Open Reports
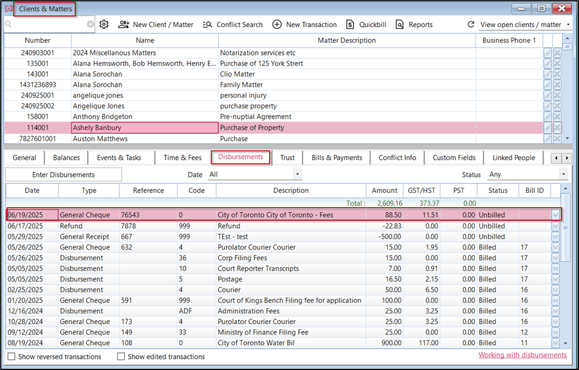Image resolution: width=579 pixels, height=370 pixels. pyautogui.click(x=414, y=24)
